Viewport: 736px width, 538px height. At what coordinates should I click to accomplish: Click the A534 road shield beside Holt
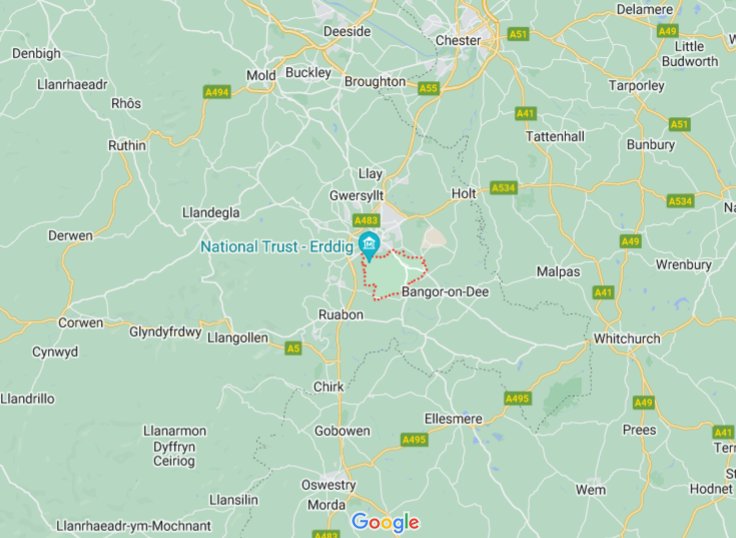point(504,188)
